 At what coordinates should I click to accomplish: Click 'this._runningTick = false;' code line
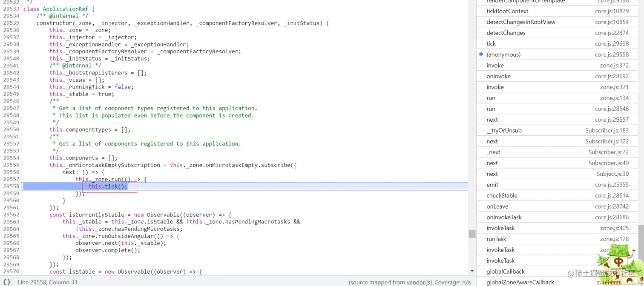point(92,87)
